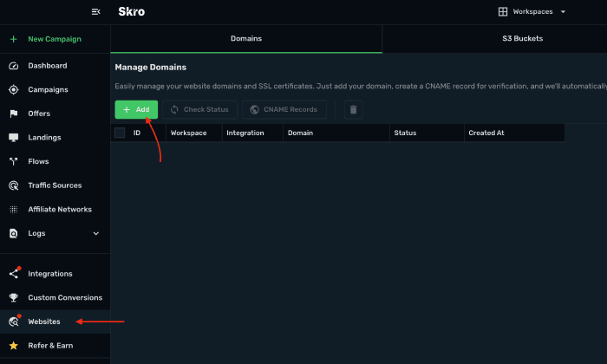Sort by Integration column header
Viewport: 607px width, 364px height.
(245, 133)
